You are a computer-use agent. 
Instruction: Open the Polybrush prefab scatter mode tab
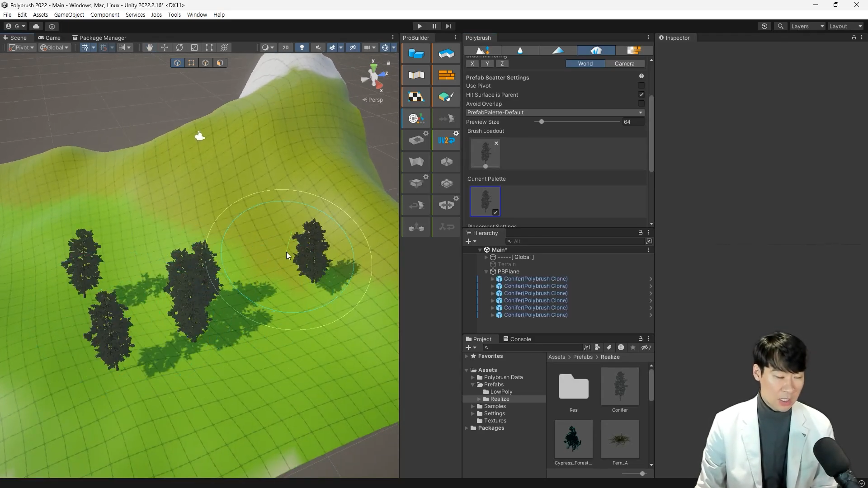[x=596, y=50]
